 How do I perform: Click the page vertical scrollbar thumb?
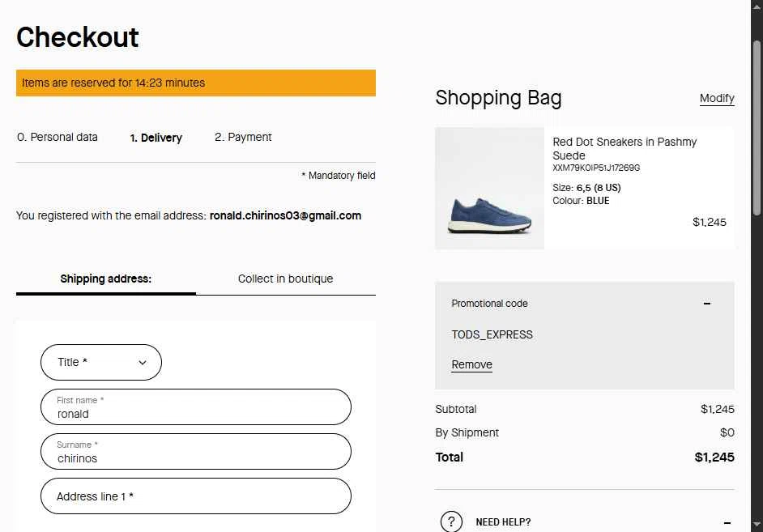click(x=757, y=128)
